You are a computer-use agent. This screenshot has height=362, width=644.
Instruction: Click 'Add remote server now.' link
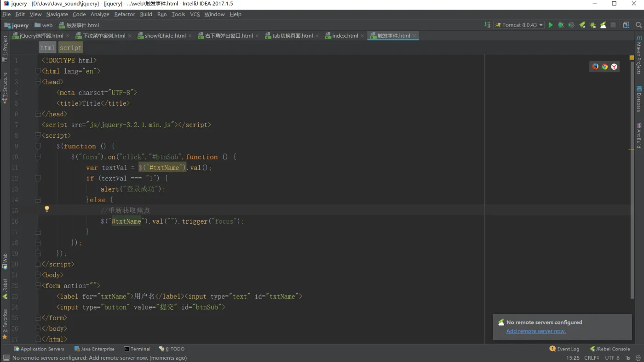(536, 331)
